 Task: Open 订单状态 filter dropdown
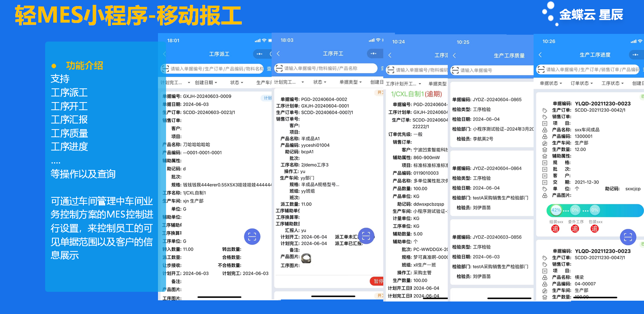582,83
